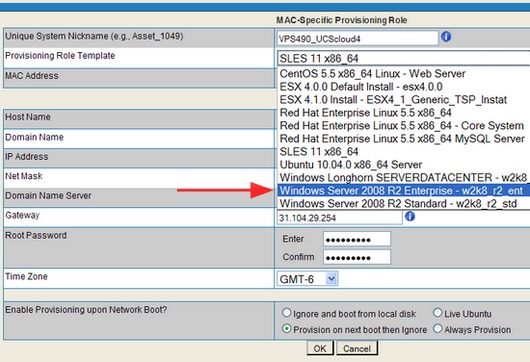Select 'Live Ubuntu' radio option
Image resolution: width=530 pixels, height=362 pixels.
pos(437,313)
